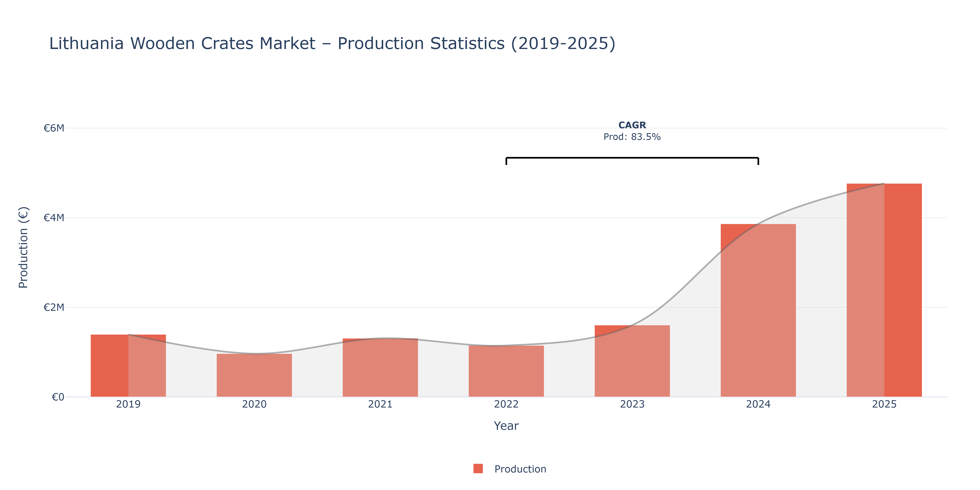Click the €2M y-axis tick label

click(54, 307)
